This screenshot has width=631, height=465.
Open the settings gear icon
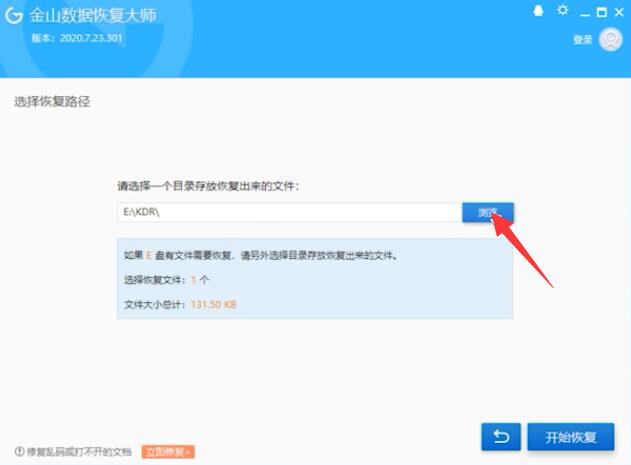563,10
